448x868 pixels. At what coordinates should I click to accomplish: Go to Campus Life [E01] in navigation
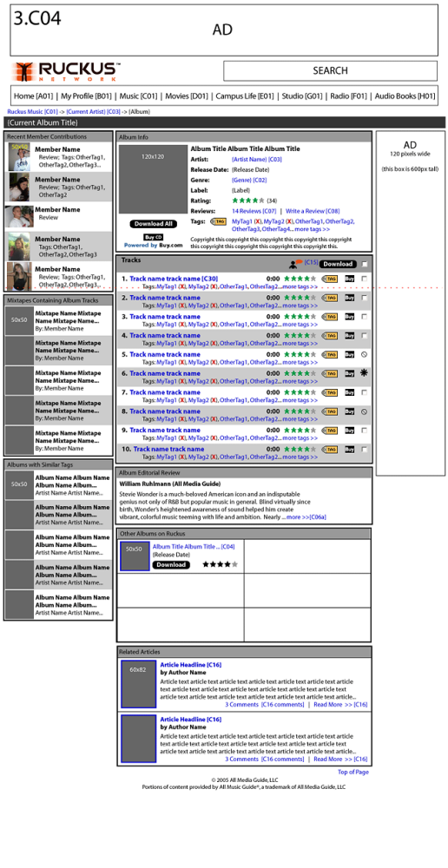click(245, 95)
